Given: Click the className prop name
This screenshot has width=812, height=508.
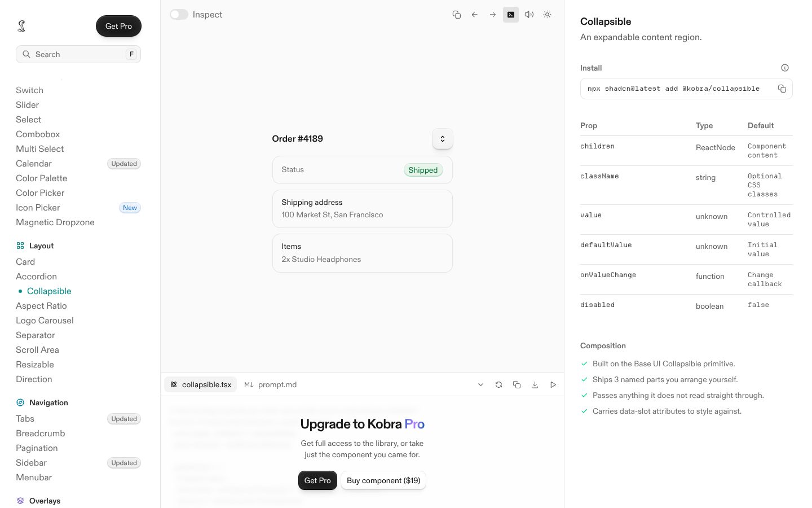Looking at the screenshot, I should pyautogui.click(x=599, y=176).
